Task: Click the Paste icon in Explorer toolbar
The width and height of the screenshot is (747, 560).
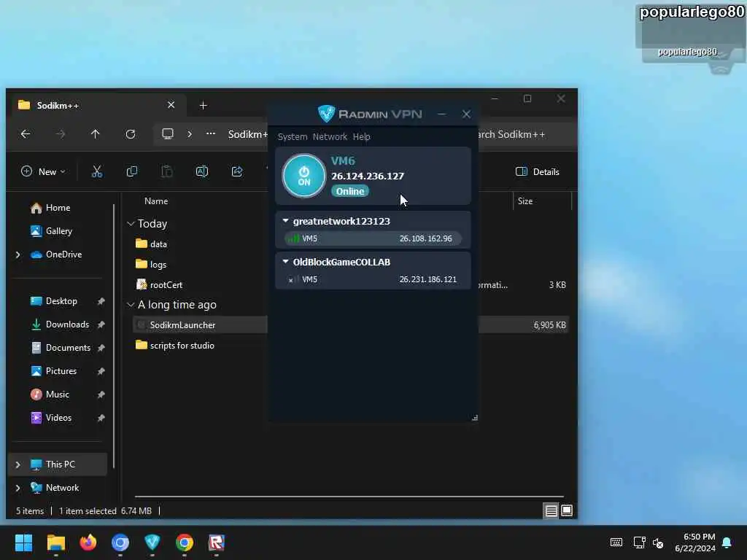Action: [167, 171]
